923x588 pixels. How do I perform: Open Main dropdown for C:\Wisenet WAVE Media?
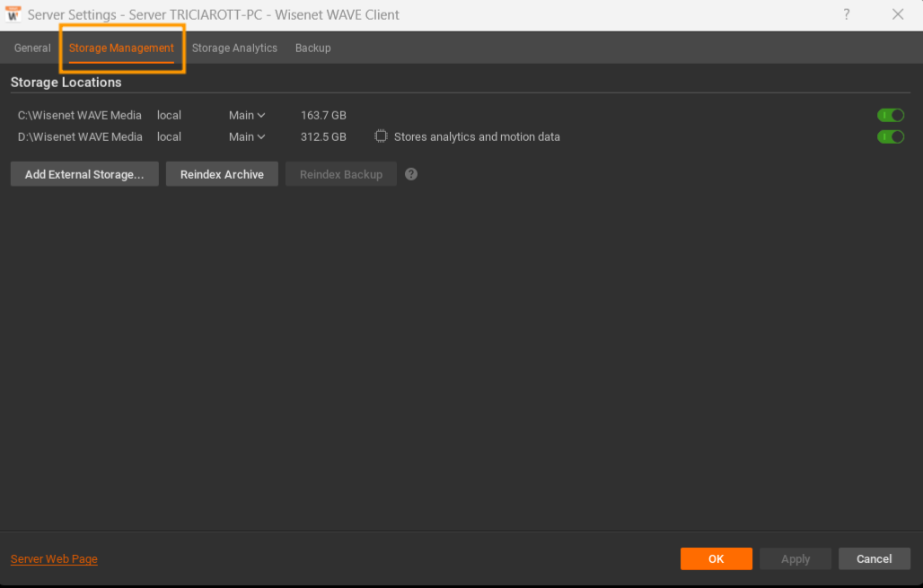pos(247,116)
